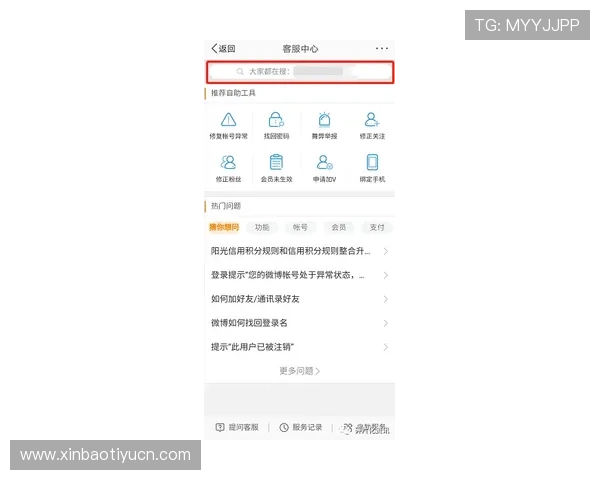Viewport: 600px width, 480px height.
Task: Tap the 更多问题 link
Action: [300, 371]
